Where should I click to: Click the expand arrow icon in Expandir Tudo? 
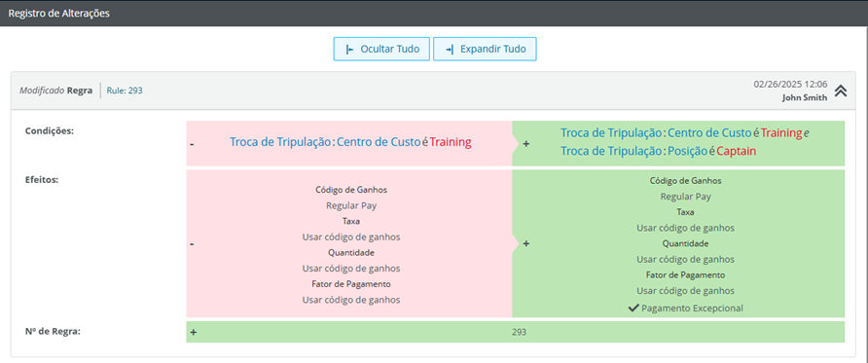(450, 50)
